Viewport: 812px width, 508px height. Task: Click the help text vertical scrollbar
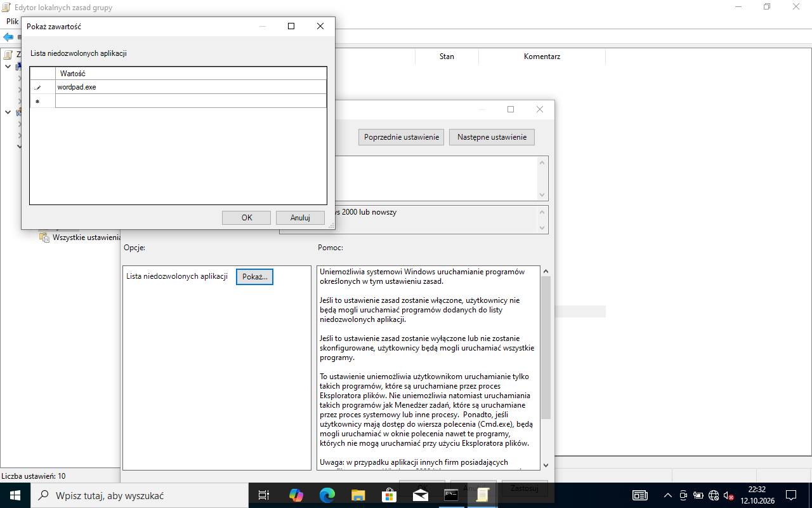point(546,368)
